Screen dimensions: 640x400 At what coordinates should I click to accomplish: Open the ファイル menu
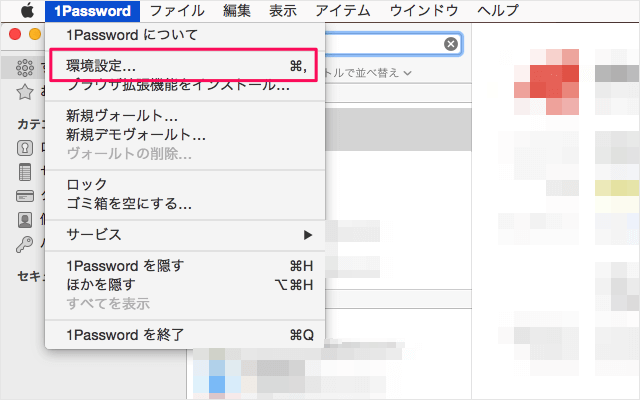coord(177,11)
